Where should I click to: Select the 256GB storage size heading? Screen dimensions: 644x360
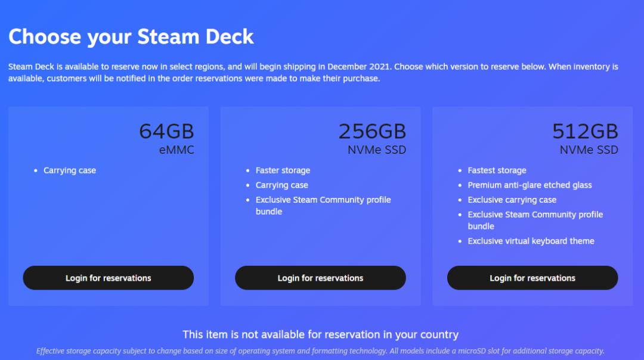pyautogui.click(x=372, y=131)
